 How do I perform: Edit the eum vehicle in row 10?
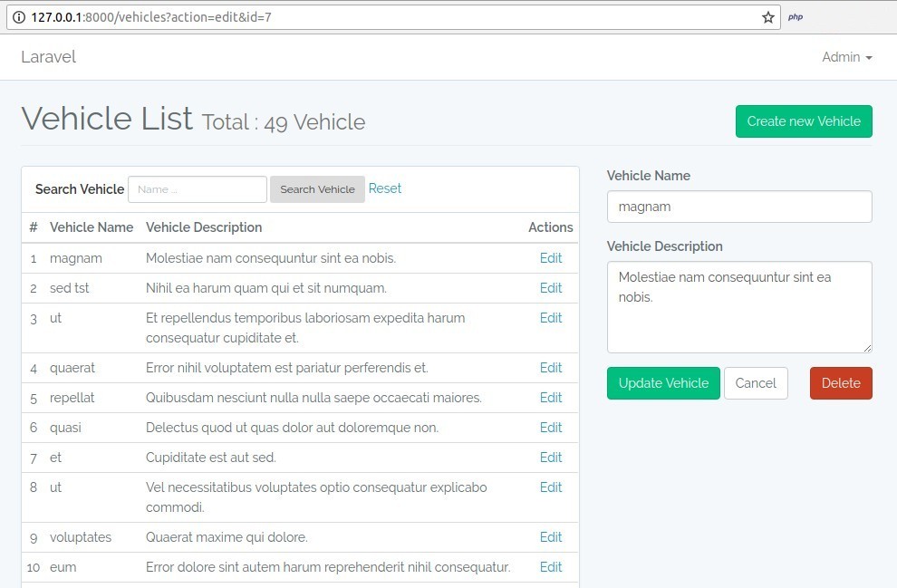[x=550, y=567]
